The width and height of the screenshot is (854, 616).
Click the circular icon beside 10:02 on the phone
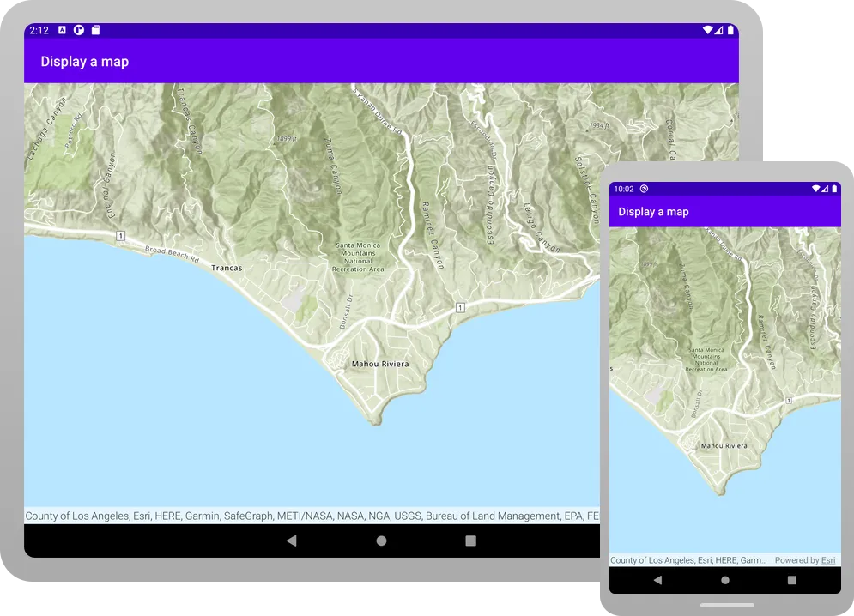pos(644,189)
